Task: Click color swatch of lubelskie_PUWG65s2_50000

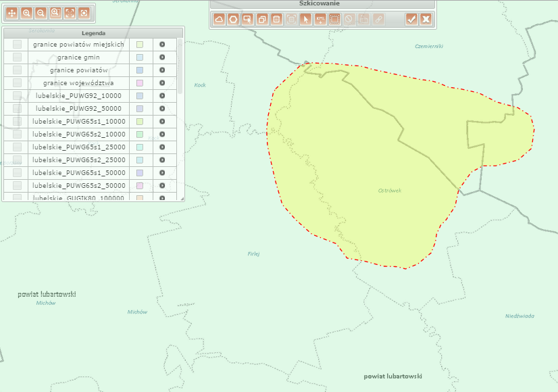Action: pyautogui.click(x=140, y=185)
